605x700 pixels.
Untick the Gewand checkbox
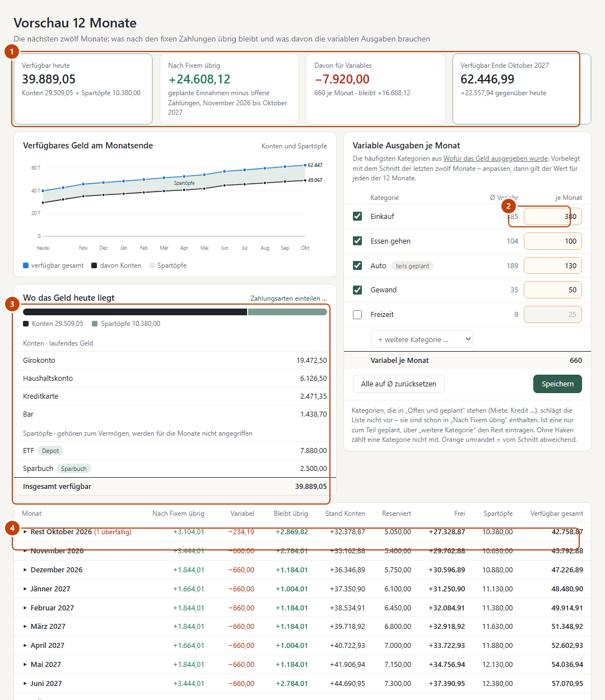(357, 290)
